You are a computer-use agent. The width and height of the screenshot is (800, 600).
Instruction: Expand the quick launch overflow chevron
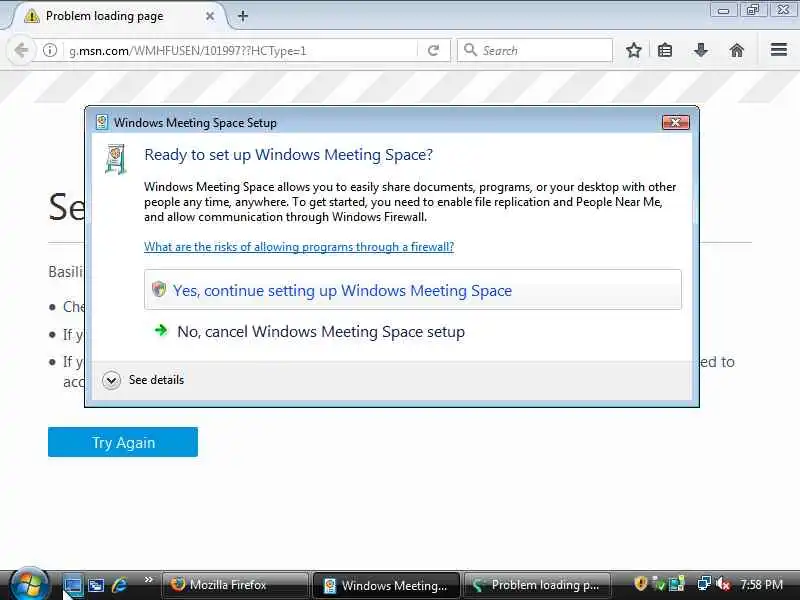pyautogui.click(x=148, y=580)
